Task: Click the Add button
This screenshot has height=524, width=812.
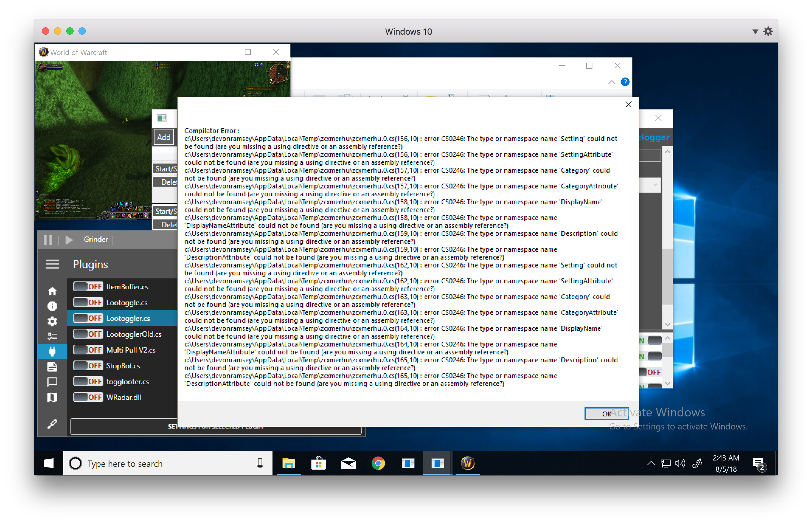Action: [x=164, y=137]
